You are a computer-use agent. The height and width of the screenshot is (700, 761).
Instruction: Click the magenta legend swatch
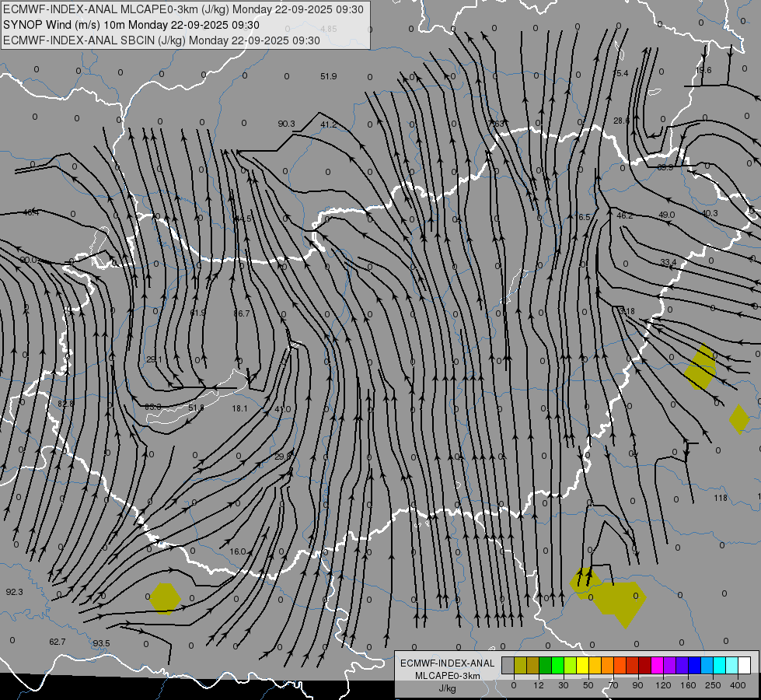pos(658,665)
